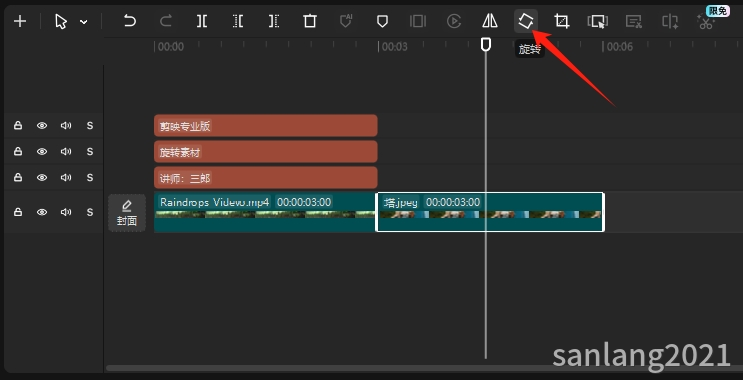Mute the main video track
The width and height of the screenshot is (743, 380).
pos(66,212)
